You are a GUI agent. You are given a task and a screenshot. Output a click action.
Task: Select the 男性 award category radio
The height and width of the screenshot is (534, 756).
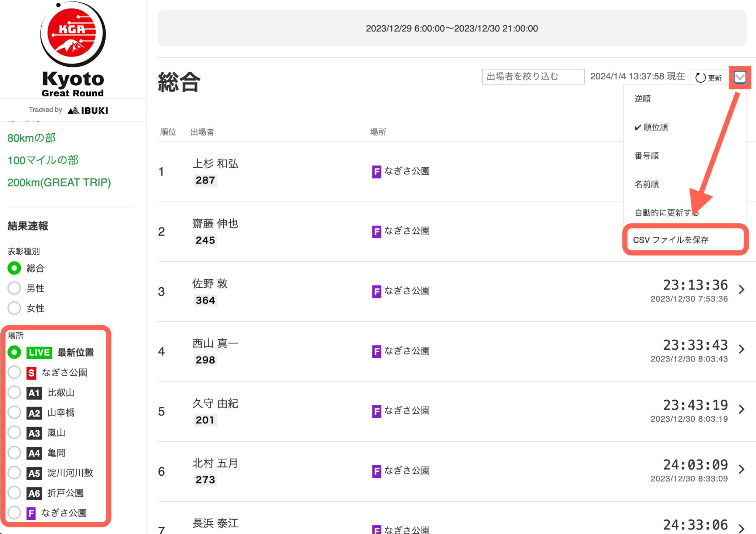pyautogui.click(x=14, y=288)
